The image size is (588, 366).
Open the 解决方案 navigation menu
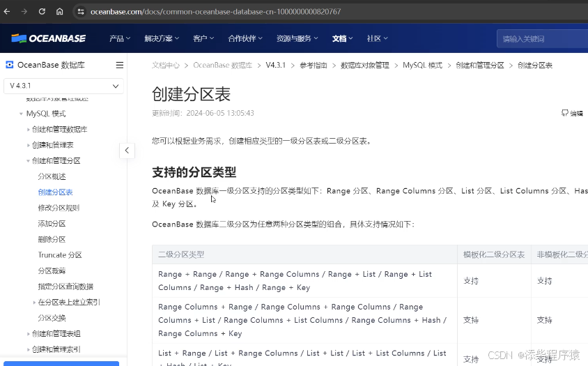[162, 38]
